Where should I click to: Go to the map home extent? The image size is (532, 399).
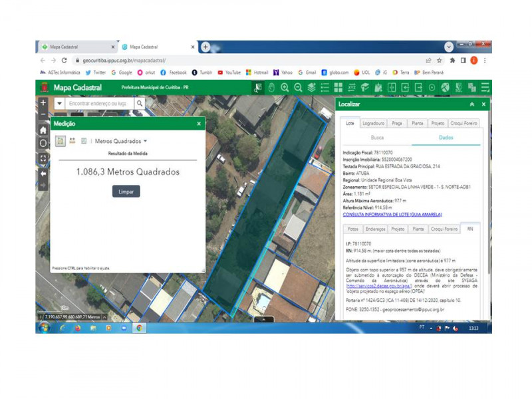point(43,130)
